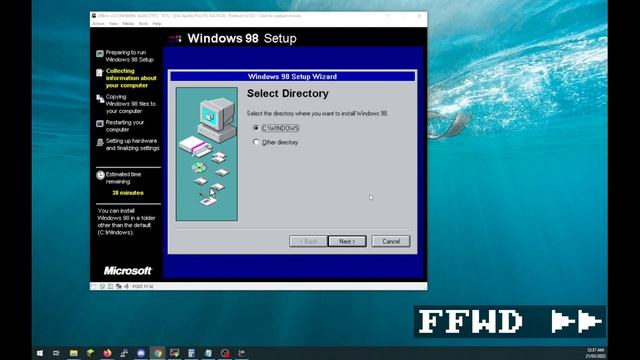Click the Copying Windows 98 files step icon
This screenshot has height=360, width=640.
click(x=100, y=98)
